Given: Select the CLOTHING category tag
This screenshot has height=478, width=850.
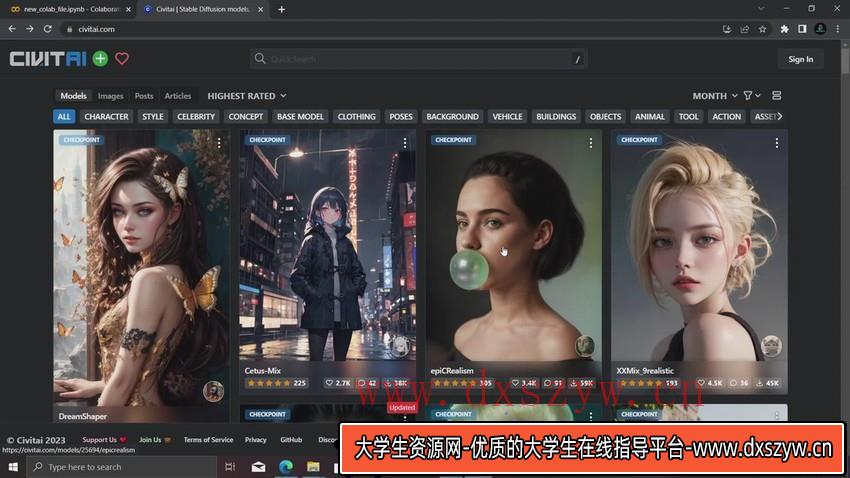Looking at the screenshot, I should (x=356, y=117).
